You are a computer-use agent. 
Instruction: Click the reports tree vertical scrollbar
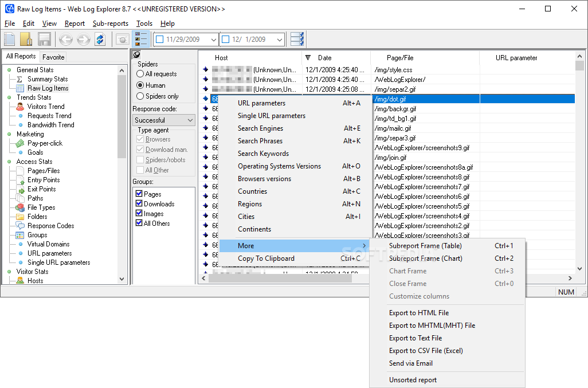click(121, 116)
